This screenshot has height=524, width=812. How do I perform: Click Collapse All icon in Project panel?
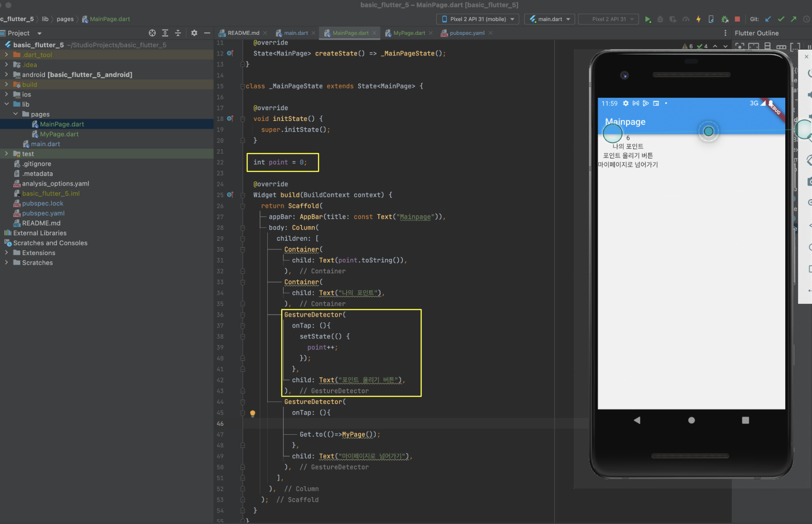tap(178, 33)
